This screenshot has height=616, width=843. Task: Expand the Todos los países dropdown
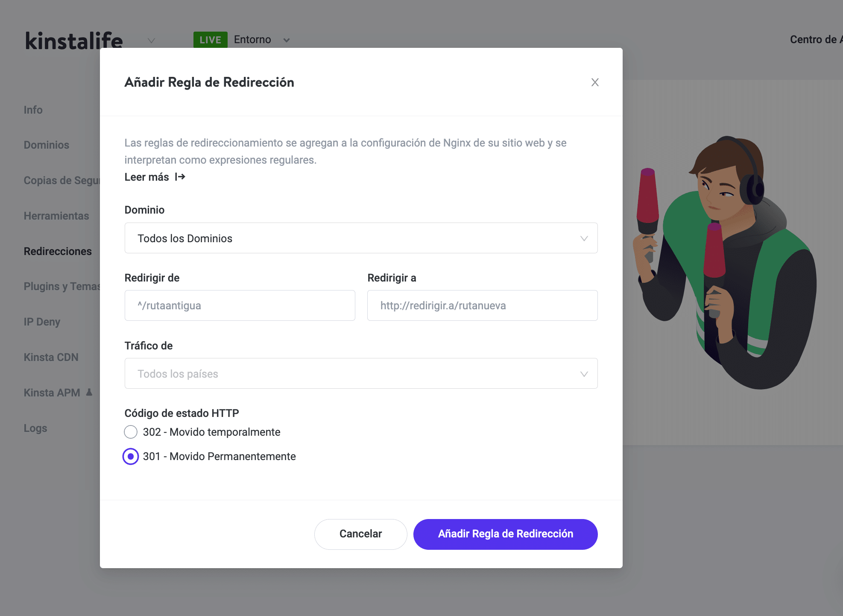pos(361,374)
